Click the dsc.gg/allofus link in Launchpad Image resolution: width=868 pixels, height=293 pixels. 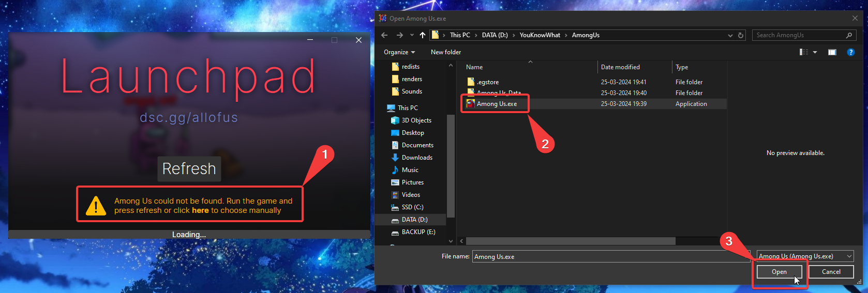tap(189, 117)
